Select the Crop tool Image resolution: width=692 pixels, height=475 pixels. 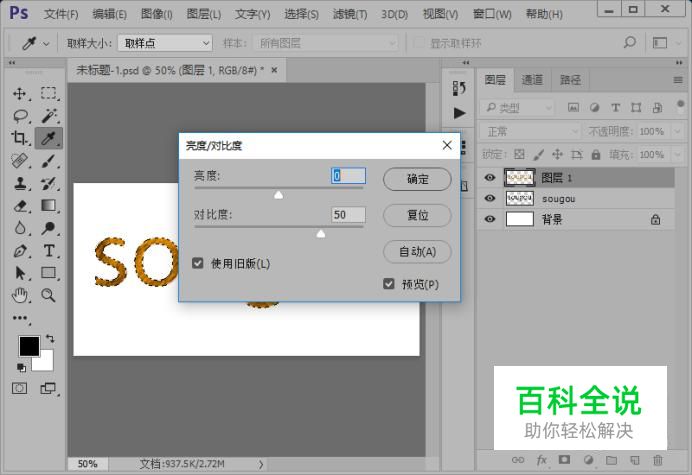(x=19, y=138)
